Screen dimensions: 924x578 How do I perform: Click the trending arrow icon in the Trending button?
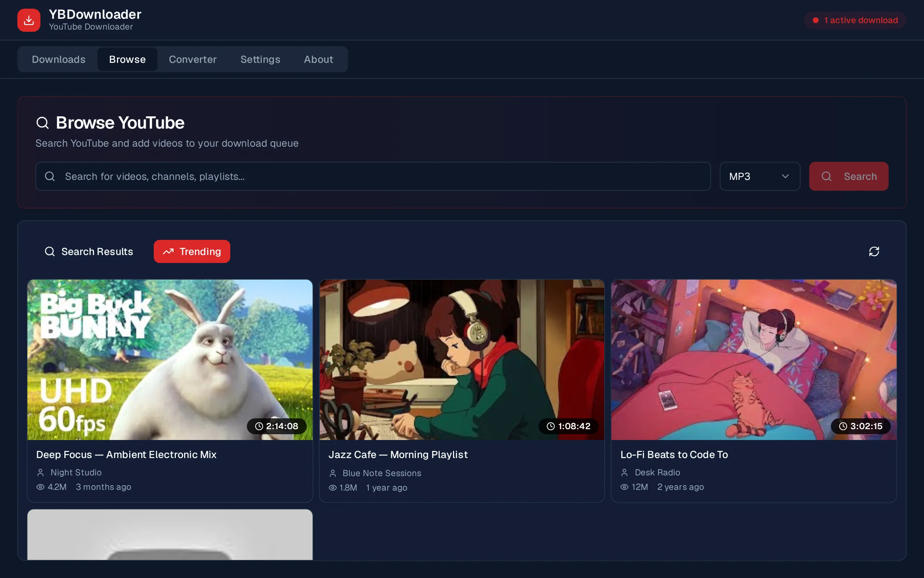point(169,251)
